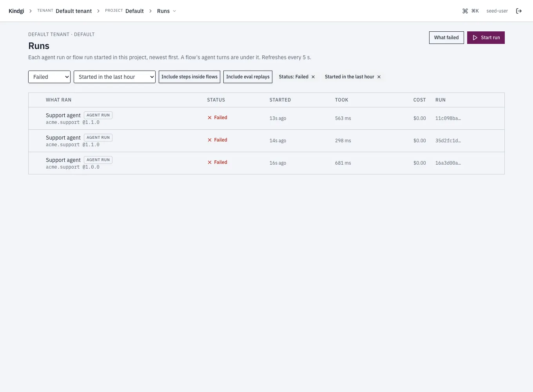Screen dimensions: 533x392
Task: Click the COST column header
Action: [419, 100]
